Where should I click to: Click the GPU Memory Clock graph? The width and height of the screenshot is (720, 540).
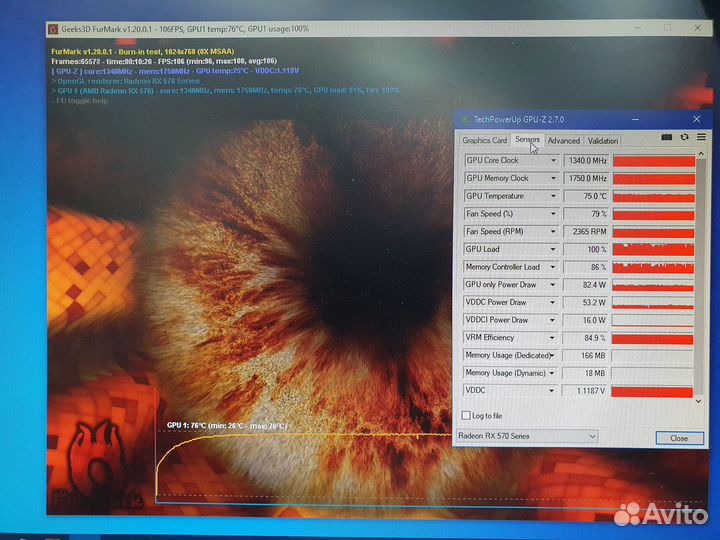pos(654,179)
